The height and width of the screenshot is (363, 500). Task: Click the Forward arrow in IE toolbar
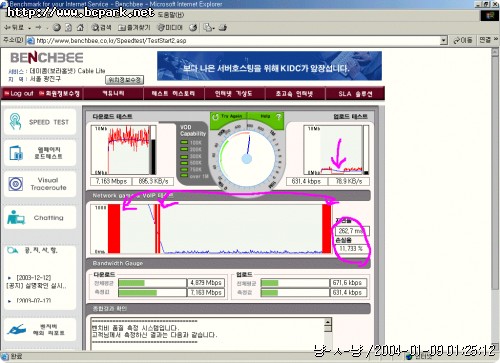click(x=39, y=28)
